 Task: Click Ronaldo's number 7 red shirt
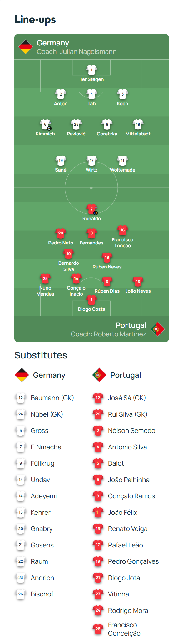tap(91, 209)
